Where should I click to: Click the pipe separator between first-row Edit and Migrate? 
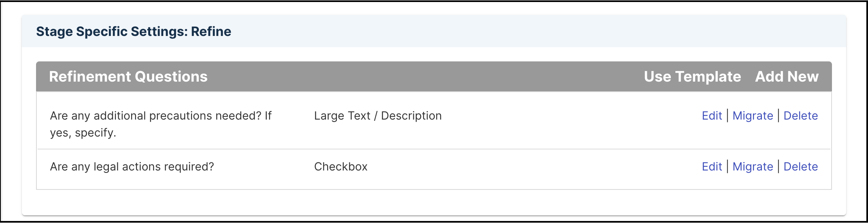click(x=728, y=116)
